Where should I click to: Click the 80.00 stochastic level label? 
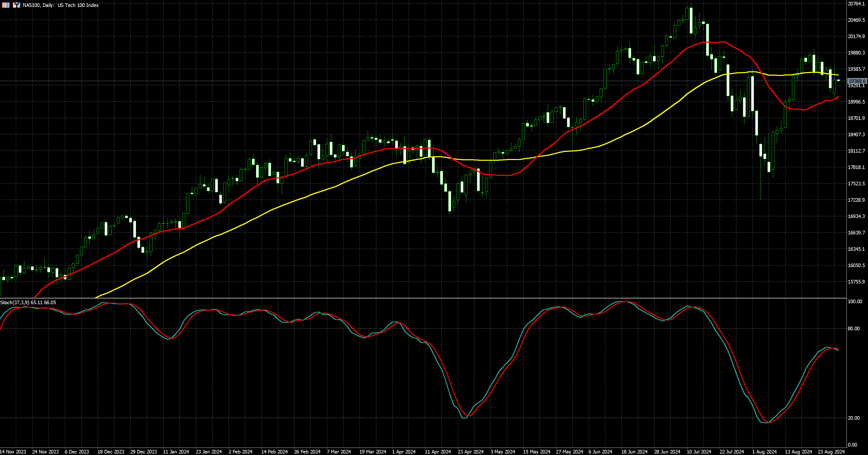click(x=853, y=329)
